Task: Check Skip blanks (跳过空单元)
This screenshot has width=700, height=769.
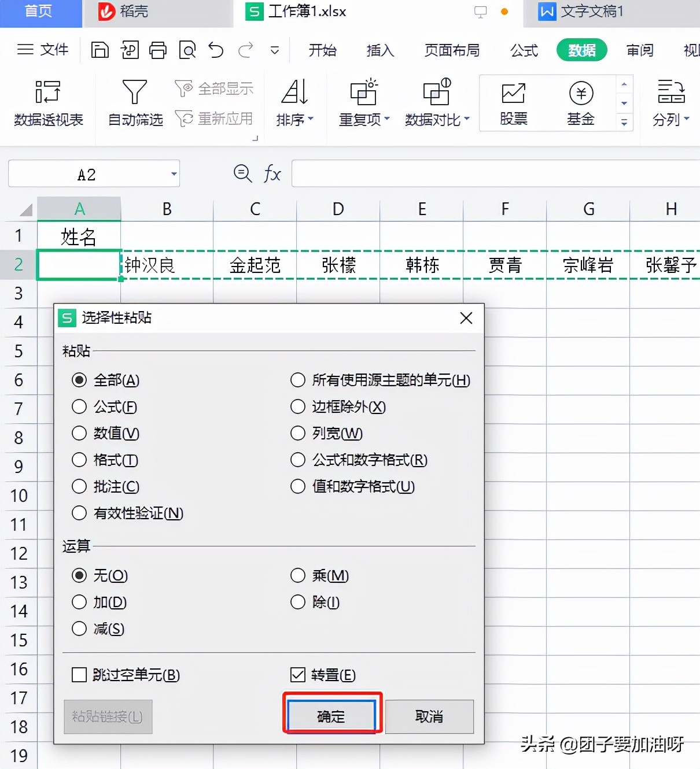Action: coord(79,675)
